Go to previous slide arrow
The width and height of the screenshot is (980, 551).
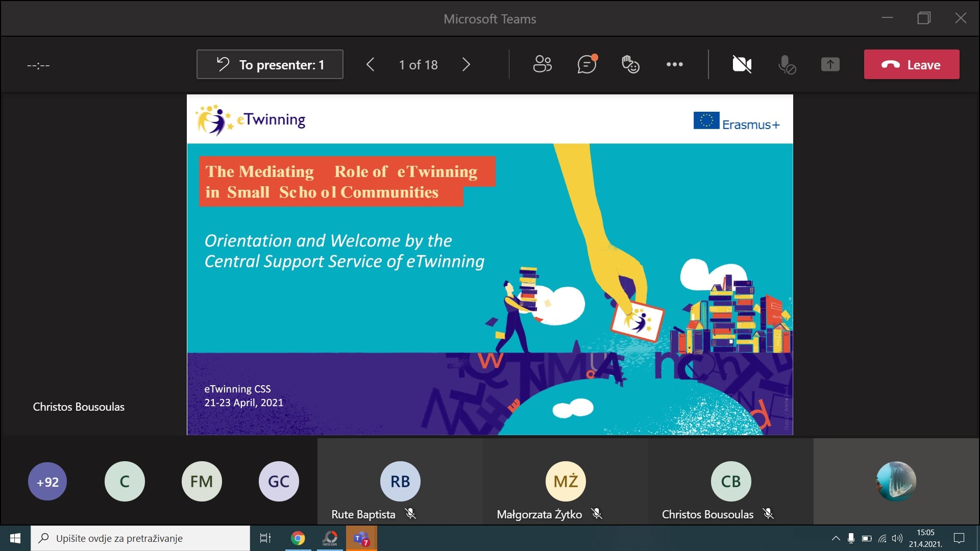[371, 65]
